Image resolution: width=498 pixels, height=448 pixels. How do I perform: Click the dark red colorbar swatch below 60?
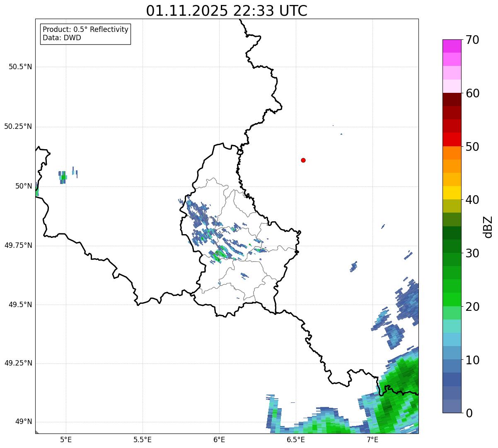(452, 99)
